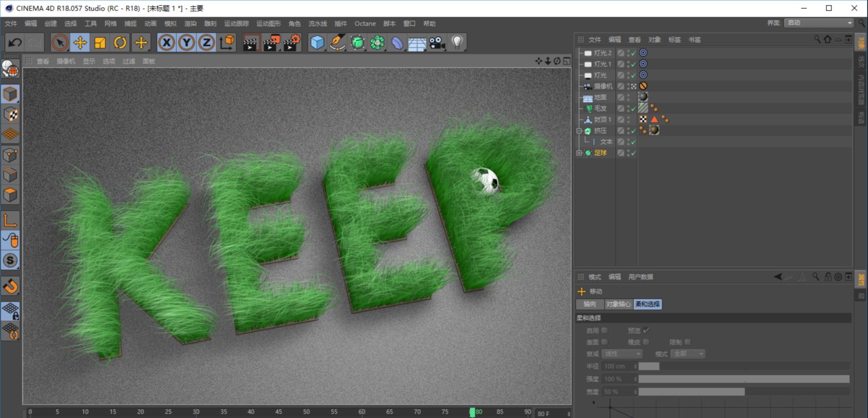Screen dimensions: 868x418
Task: Select the 柔和选择 tab
Action: point(648,304)
